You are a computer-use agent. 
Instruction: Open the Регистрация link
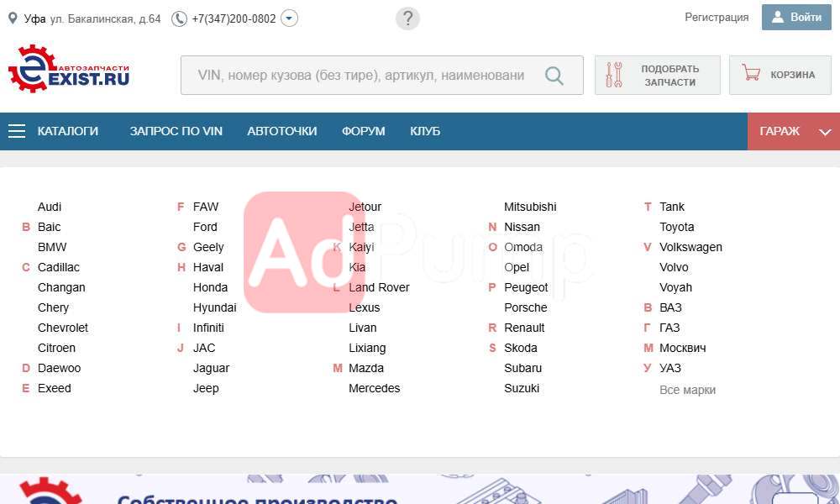click(717, 17)
